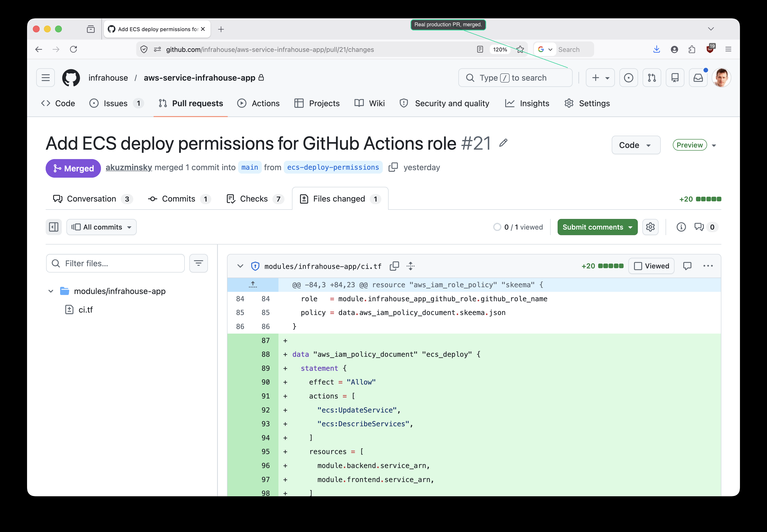The width and height of the screenshot is (767, 532).
Task: Mark ci.tf as Viewed
Action: click(x=651, y=266)
